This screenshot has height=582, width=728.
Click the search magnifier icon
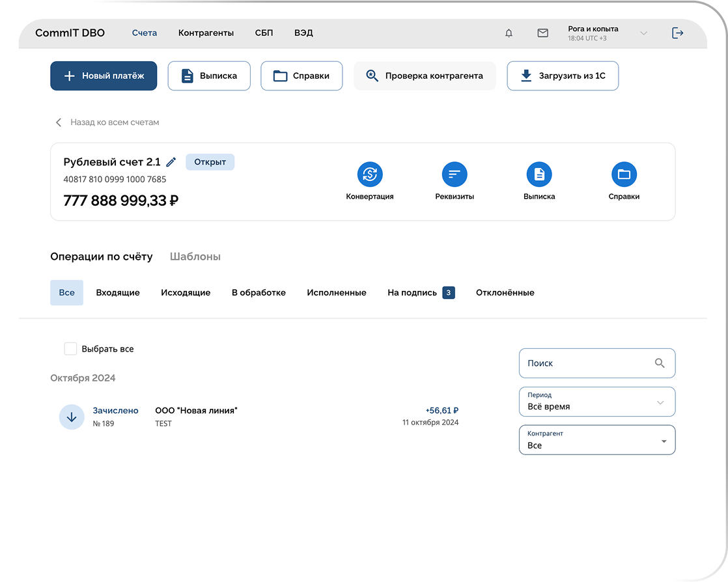click(660, 363)
